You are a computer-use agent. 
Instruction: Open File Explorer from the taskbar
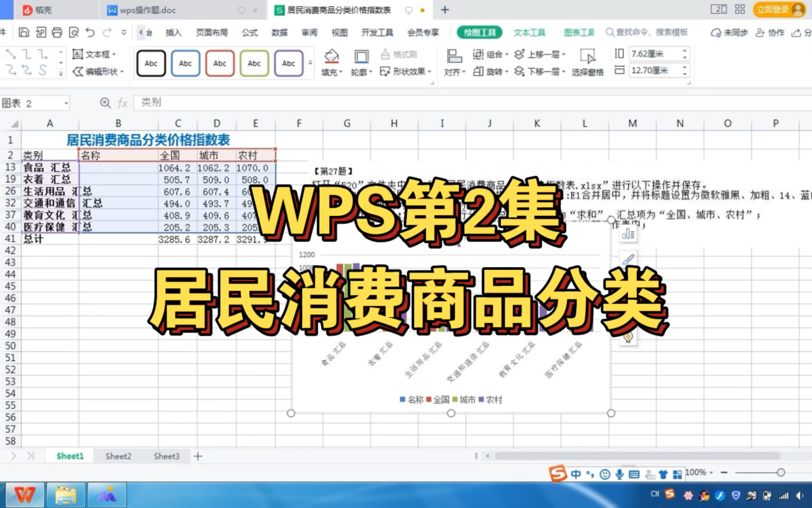coord(66,495)
